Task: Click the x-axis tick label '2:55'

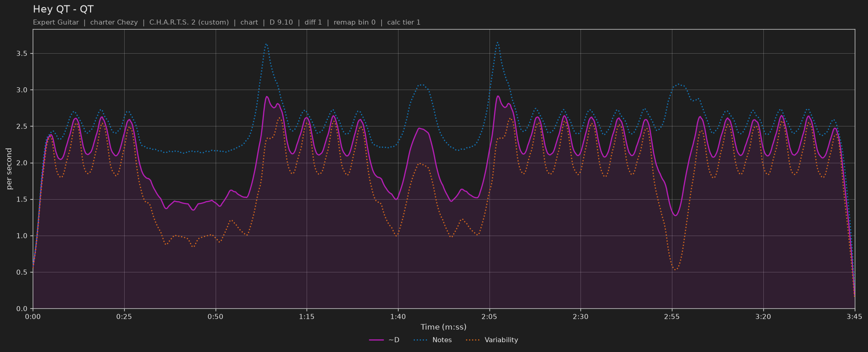Action: pyautogui.click(x=672, y=317)
